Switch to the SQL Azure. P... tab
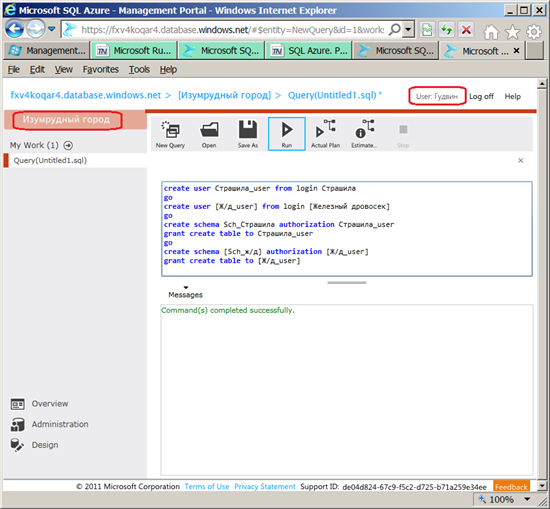 click(x=309, y=51)
